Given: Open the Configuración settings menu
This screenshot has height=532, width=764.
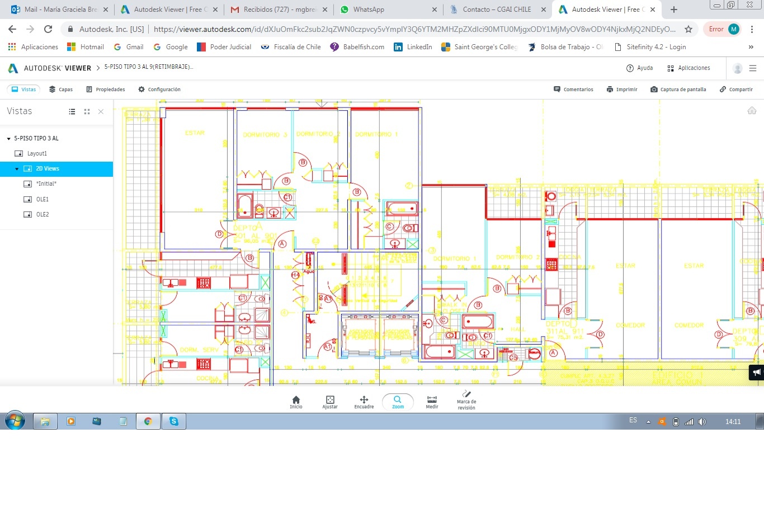Looking at the screenshot, I should click(x=159, y=90).
